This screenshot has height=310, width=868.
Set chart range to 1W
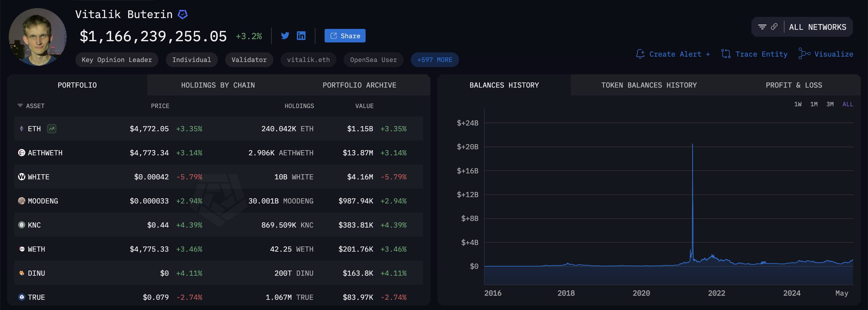click(x=797, y=104)
